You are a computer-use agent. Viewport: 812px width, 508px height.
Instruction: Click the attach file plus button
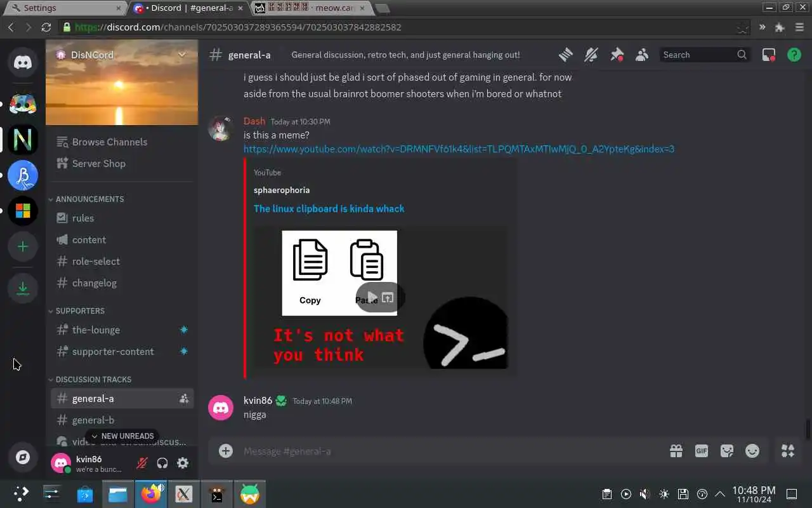(x=226, y=451)
